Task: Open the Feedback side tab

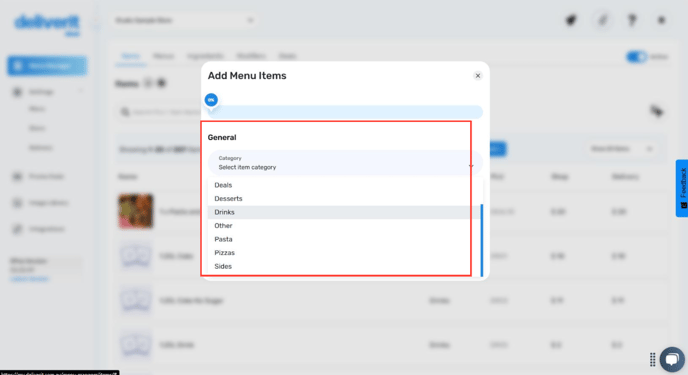Action: pos(682,188)
